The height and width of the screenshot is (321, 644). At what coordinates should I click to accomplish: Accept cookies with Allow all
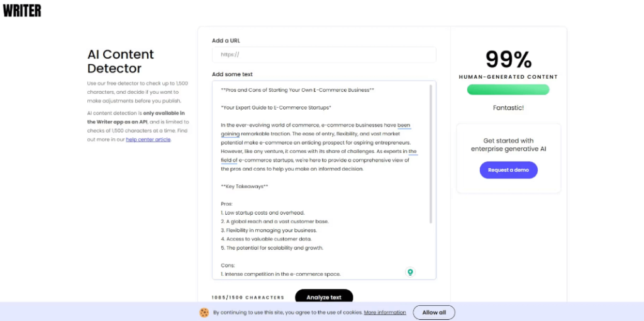[434, 312]
